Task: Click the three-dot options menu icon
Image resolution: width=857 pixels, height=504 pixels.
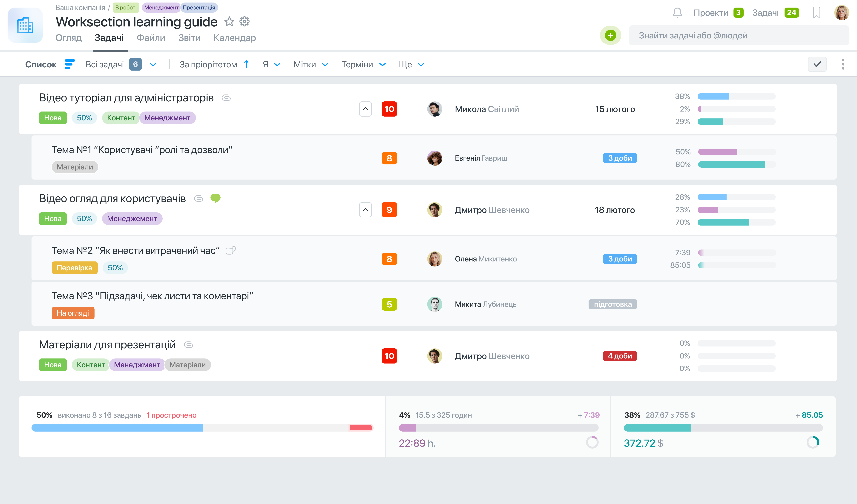Action: tap(843, 64)
